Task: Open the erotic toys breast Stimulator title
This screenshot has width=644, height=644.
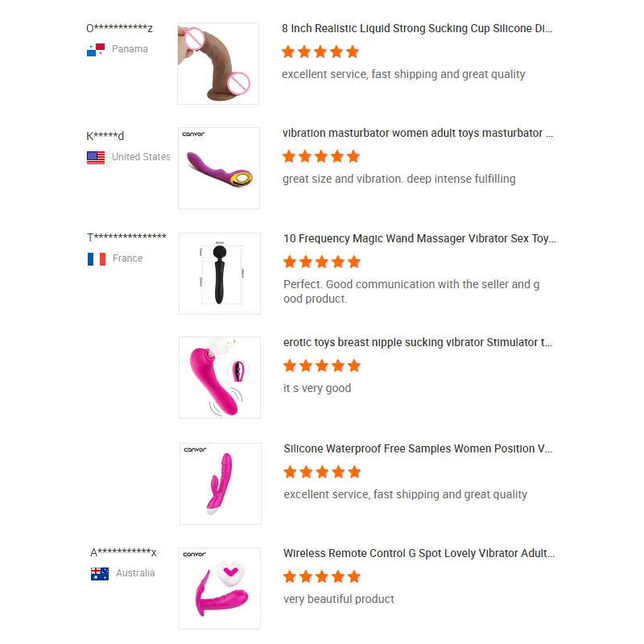Action: click(x=418, y=342)
